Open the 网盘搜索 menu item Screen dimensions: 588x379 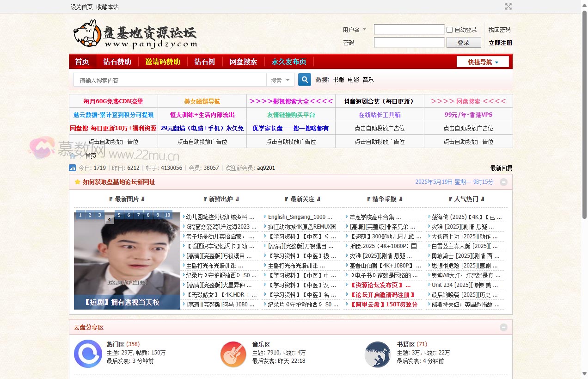pyautogui.click(x=243, y=61)
